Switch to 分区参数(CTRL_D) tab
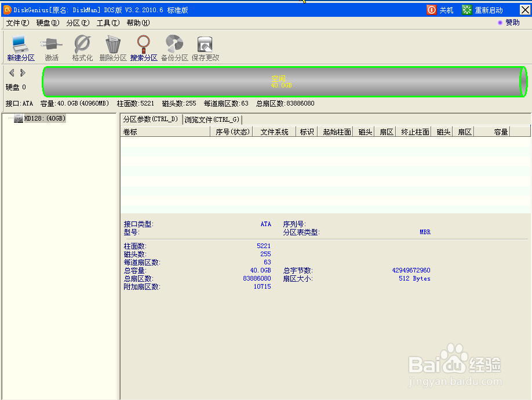This screenshot has height=400, width=532. pyautogui.click(x=151, y=119)
